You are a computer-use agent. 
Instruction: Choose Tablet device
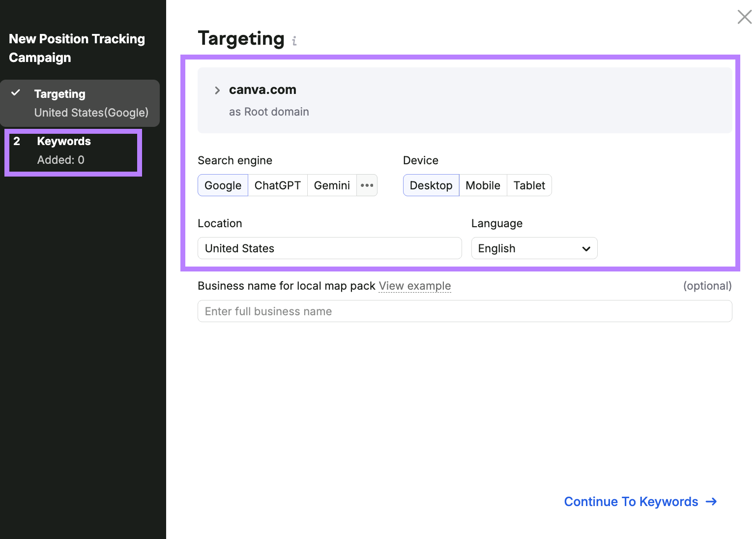click(x=529, y=185)
